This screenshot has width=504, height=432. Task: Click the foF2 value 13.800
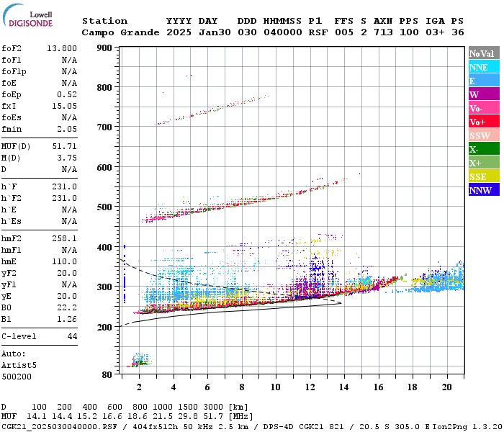pyautogui.click(x=62, y=48)
